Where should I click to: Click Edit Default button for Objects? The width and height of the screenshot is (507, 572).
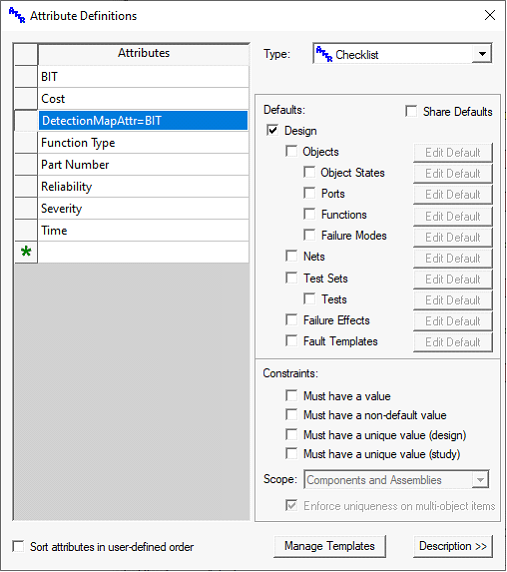(x=453, y=152)
